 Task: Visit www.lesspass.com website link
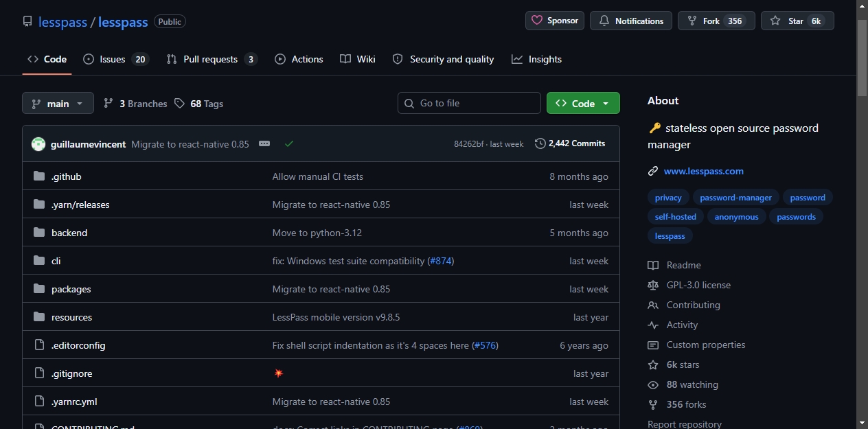point(704,171)
